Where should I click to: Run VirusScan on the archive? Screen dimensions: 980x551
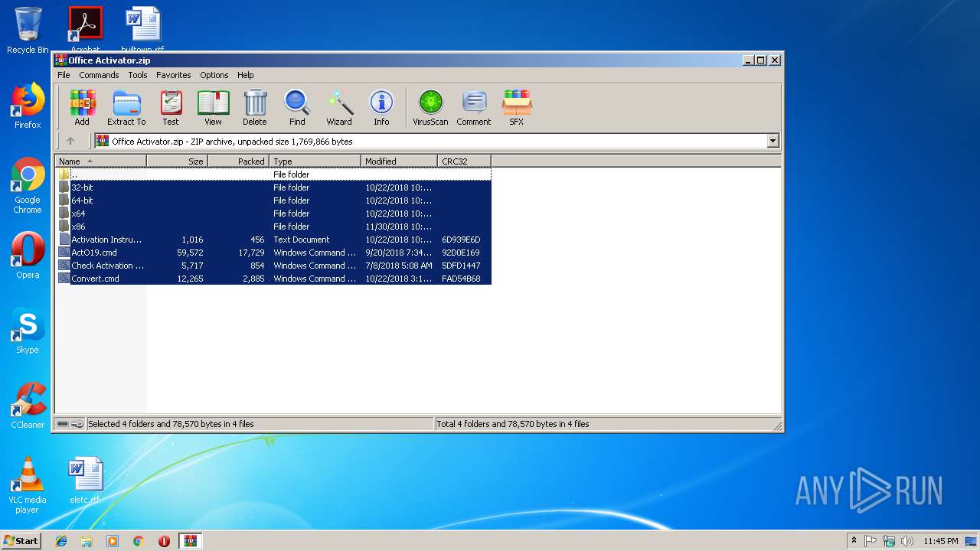430,107
